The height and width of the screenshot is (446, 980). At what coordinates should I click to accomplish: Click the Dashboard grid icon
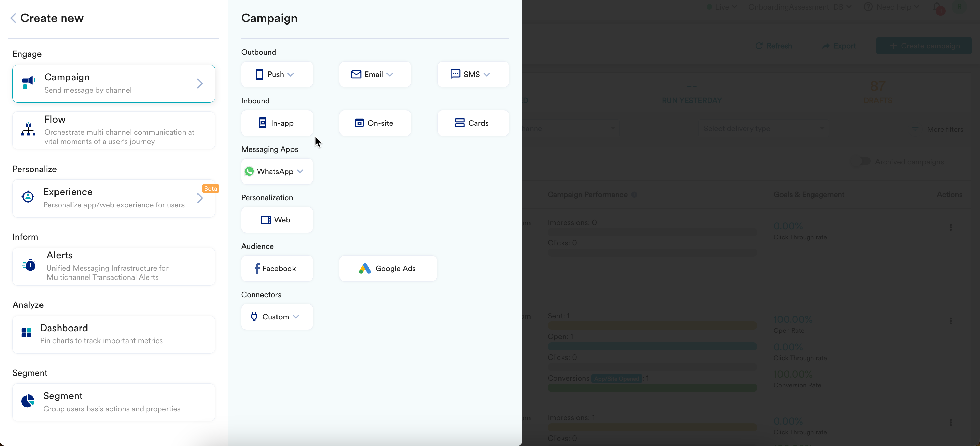[27, 333]
